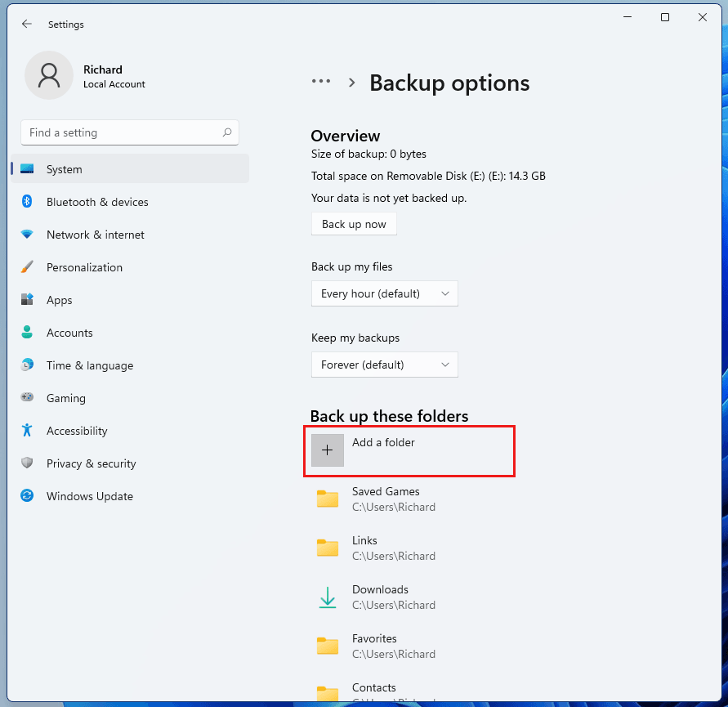Click the Back up now button
The width and height of the screenshot is (728, 707).
pyautogui.click(x=354, y=224)
